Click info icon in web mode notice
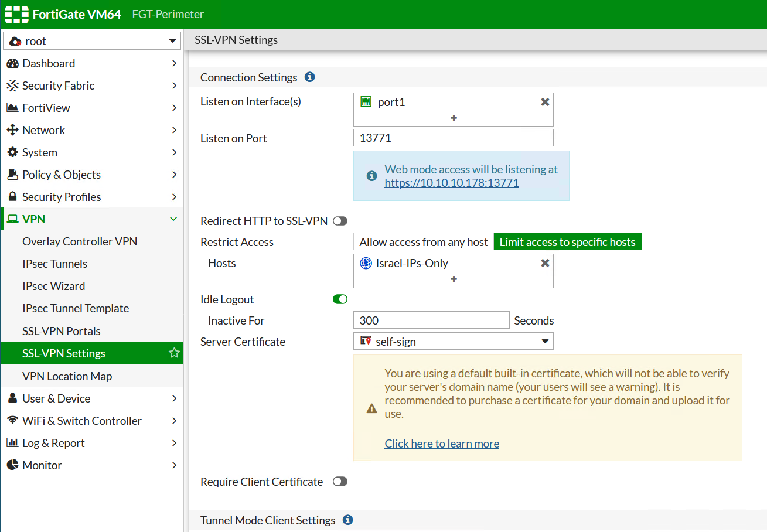 point(371,176)
